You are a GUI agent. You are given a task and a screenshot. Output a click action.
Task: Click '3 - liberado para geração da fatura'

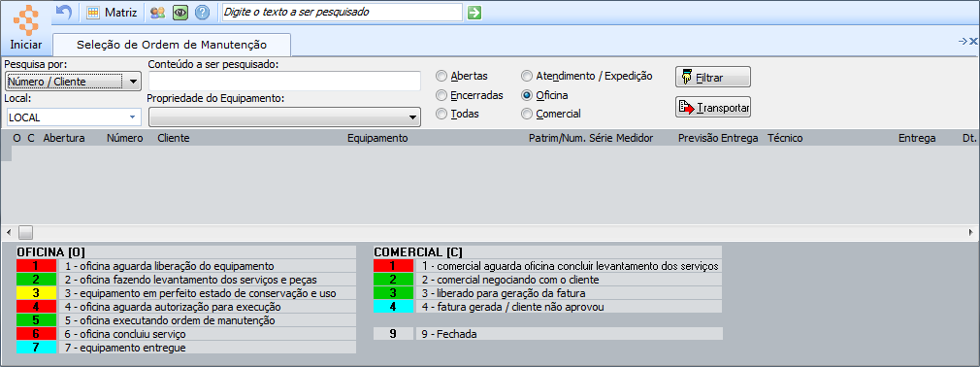(x=503, y=293)
